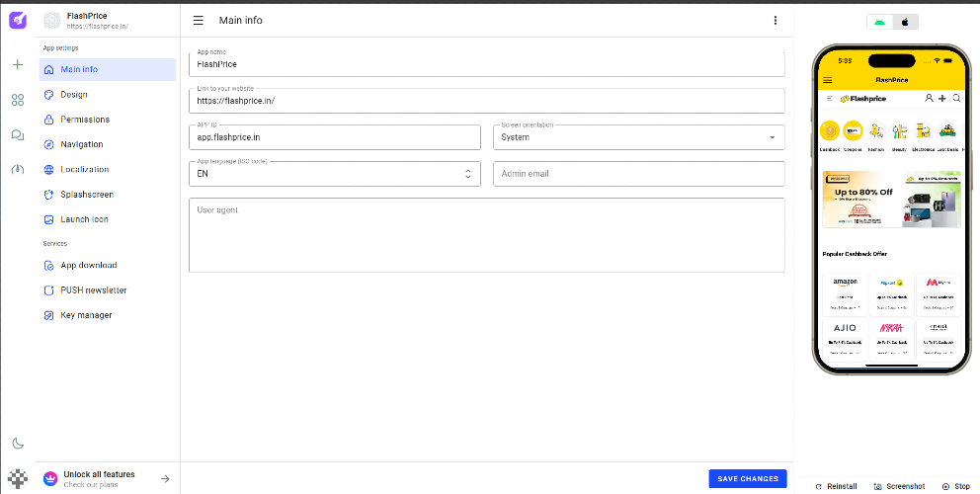The image size is (980, 494).
Task: Open Design settings
Action: 108,95
